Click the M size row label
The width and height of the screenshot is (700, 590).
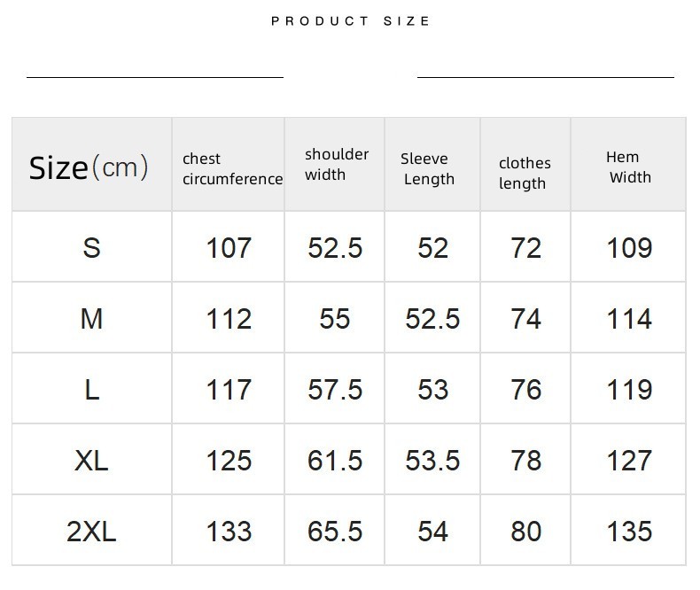91,319
